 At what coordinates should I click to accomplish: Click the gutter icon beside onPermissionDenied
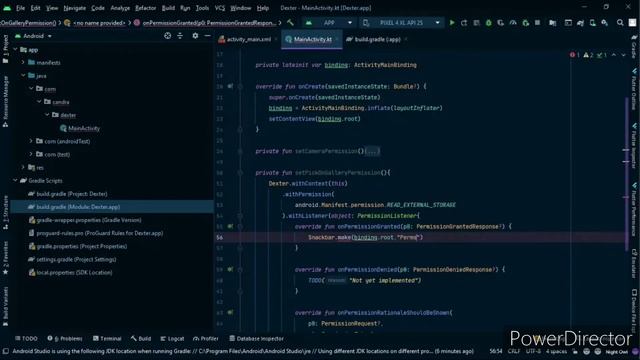(x=230, y=269)
